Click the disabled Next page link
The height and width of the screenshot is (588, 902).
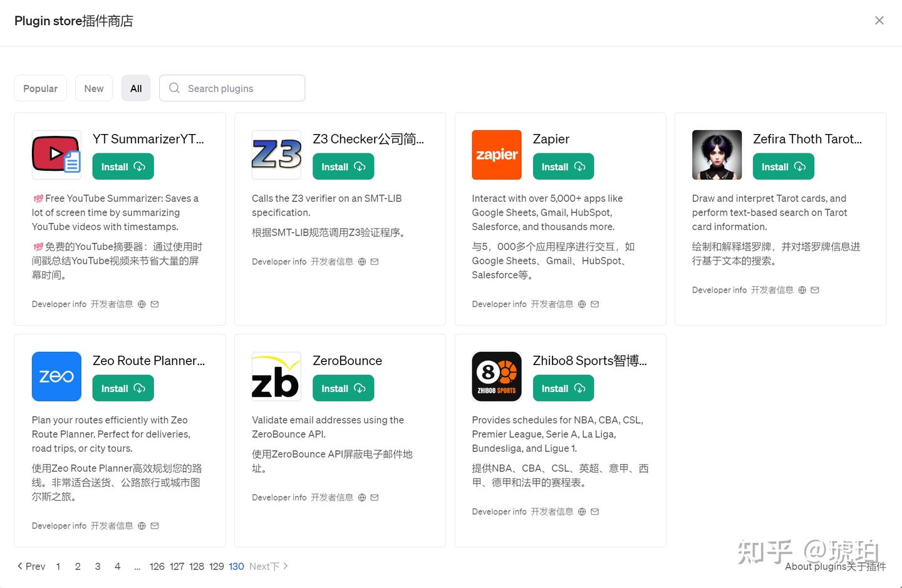(269, 566)
